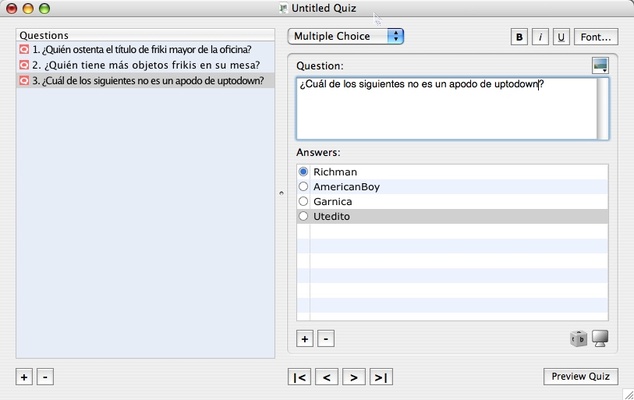Jump to the first question
The width and height of the screenshot is (634, 400).
[x=300, y=377]
